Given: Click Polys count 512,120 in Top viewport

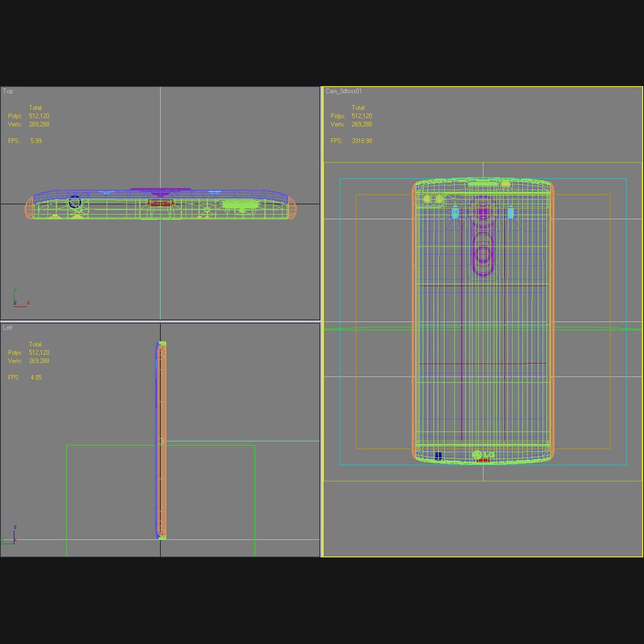Looking at the screenshot, I should click(x=39, y=116).
